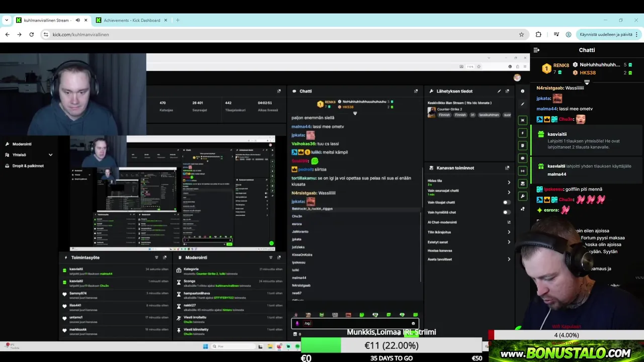Go back in browser history

tap(7, 34)
